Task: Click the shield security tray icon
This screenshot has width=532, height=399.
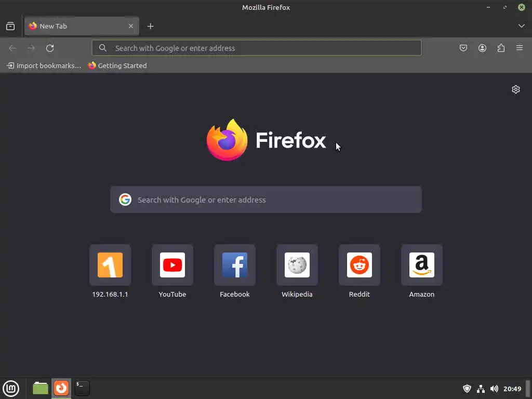Action: pos(467,389)
